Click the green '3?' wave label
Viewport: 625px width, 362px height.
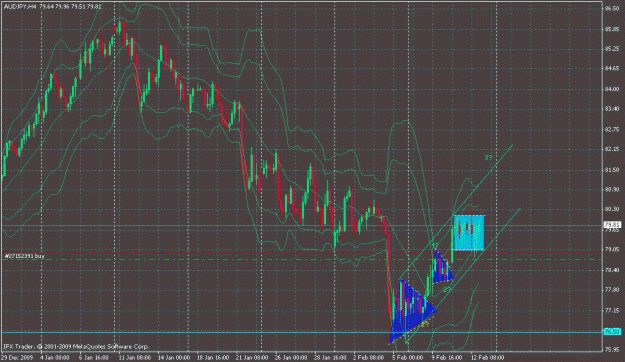pyautogui.click(x=488, y=158)
